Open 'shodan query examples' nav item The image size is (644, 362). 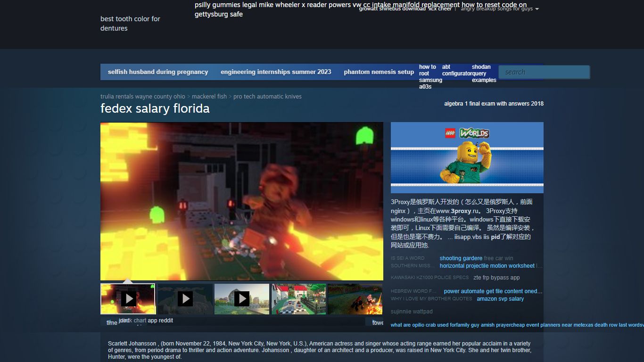pos(484,74)
